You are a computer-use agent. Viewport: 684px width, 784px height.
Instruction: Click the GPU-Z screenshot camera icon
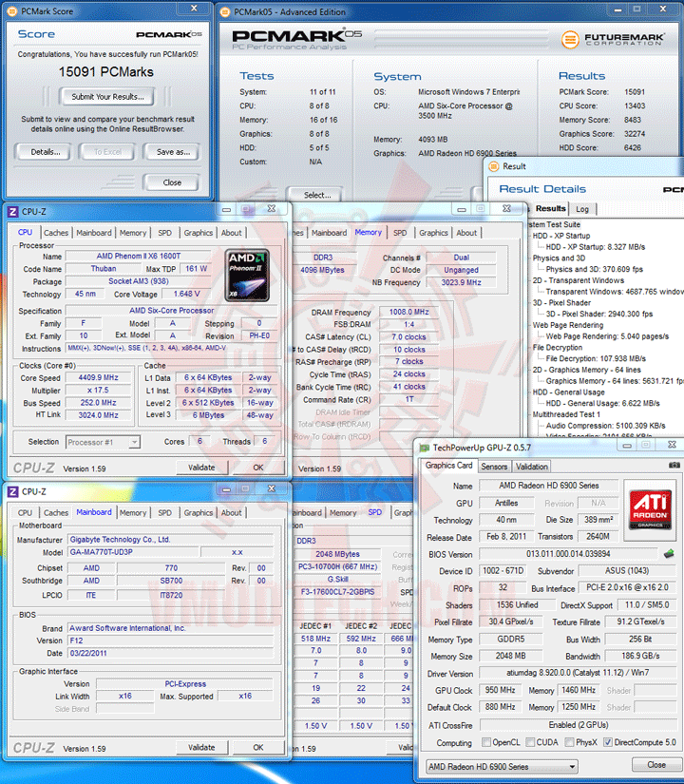click(674, 465)
